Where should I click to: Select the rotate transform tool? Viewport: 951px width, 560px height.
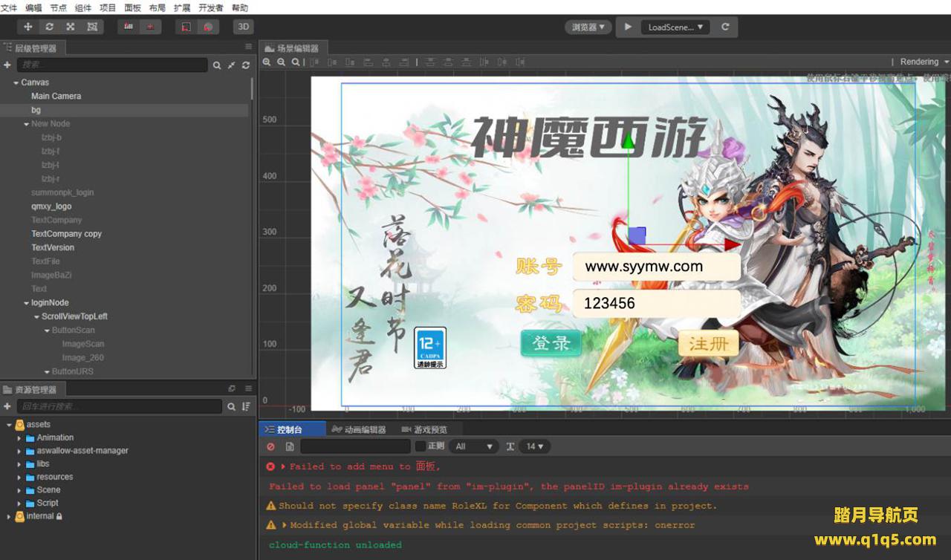tap(49, 27)
